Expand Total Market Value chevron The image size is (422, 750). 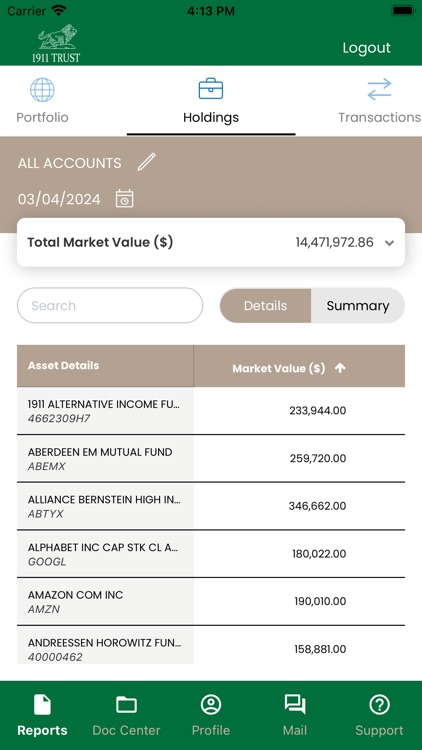pyautogui.click(x=389, y=243)
